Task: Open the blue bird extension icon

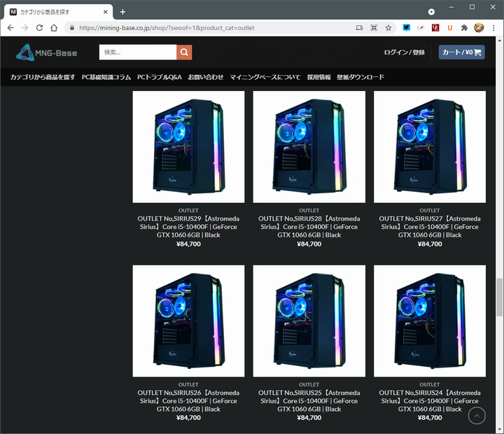Action: click(x=407, y=28)
